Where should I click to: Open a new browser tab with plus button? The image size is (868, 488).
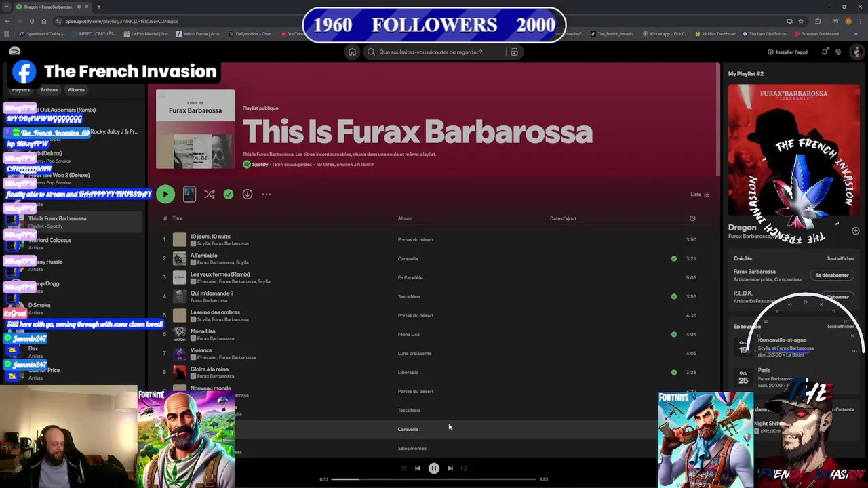[x=98, y=7]
